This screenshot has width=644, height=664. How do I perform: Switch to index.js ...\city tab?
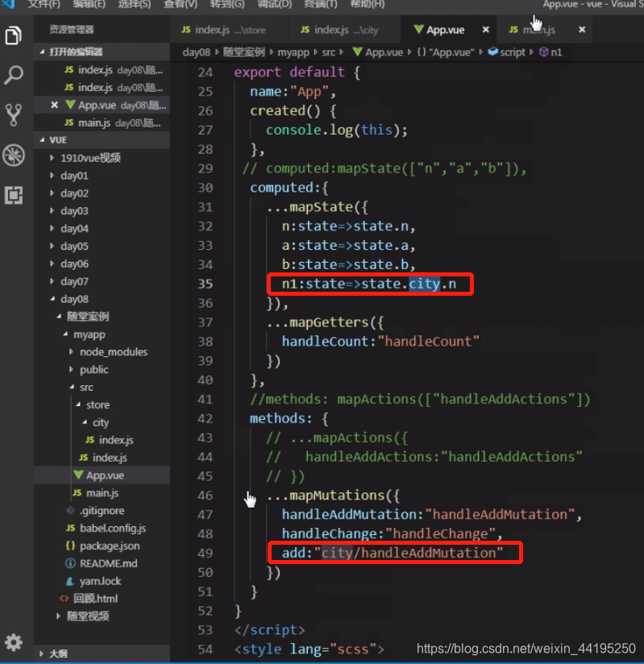(343, 30)
